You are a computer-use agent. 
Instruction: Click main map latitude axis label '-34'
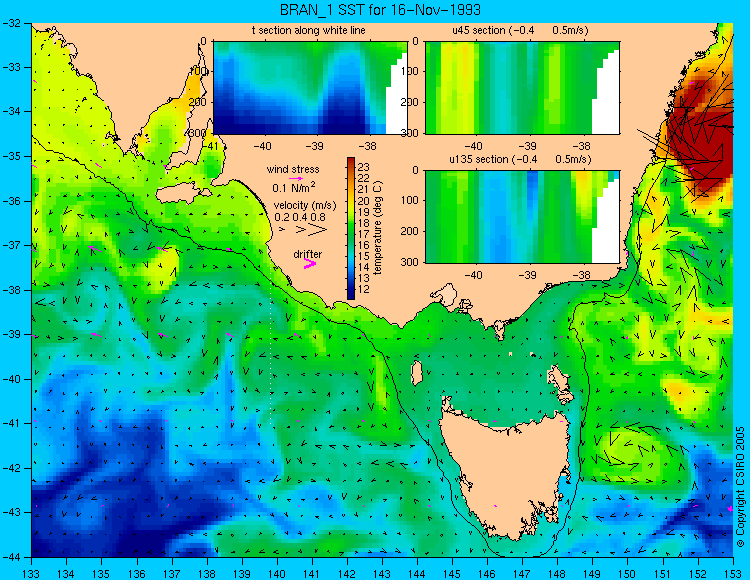[x=11, y=112]
